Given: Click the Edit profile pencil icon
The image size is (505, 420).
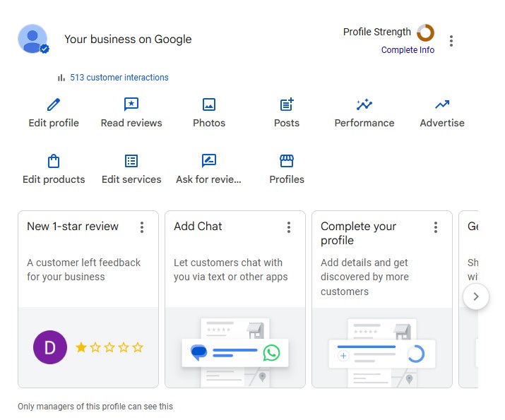Looking at the screenshot, I should tap(54, 104).
